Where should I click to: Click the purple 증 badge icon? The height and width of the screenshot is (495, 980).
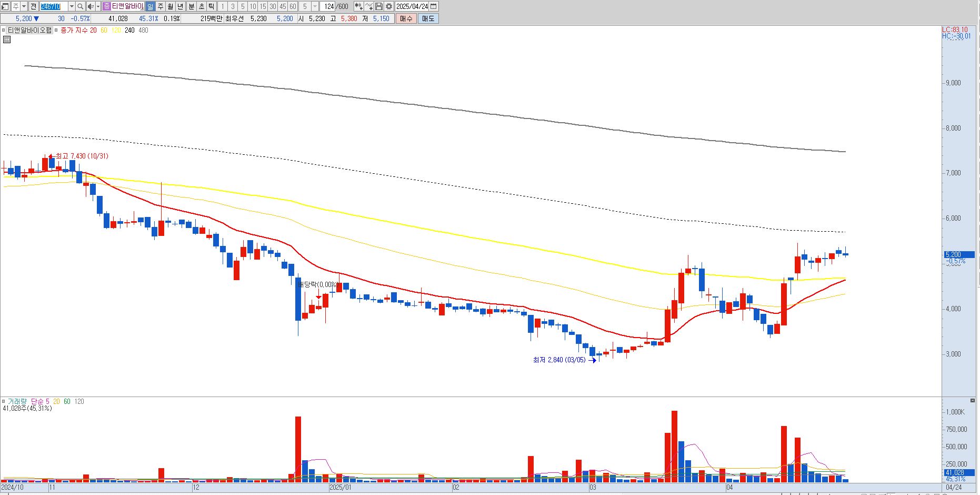pos(107,6)
